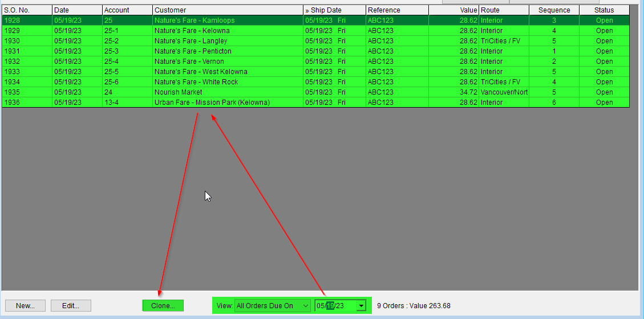The height and width of the screenshot is (319, 644).
Task: Select order row 1930
Action: tap(315, 40)
